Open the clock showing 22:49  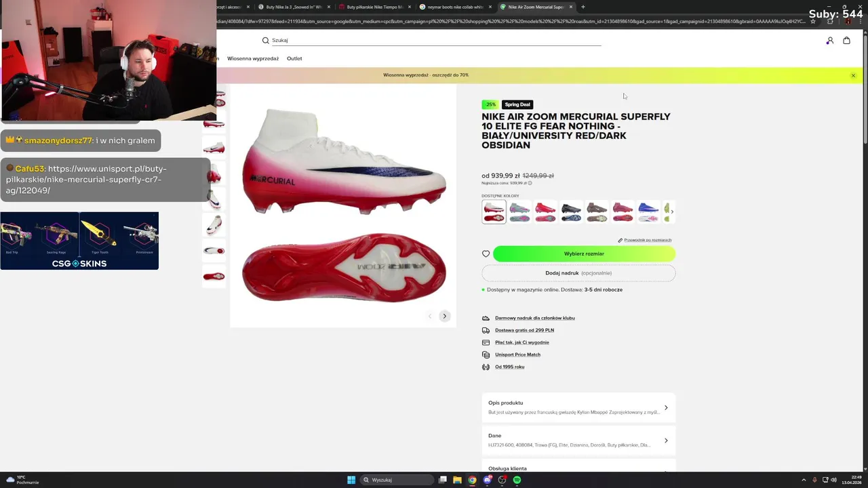click(x=851, y=480)
